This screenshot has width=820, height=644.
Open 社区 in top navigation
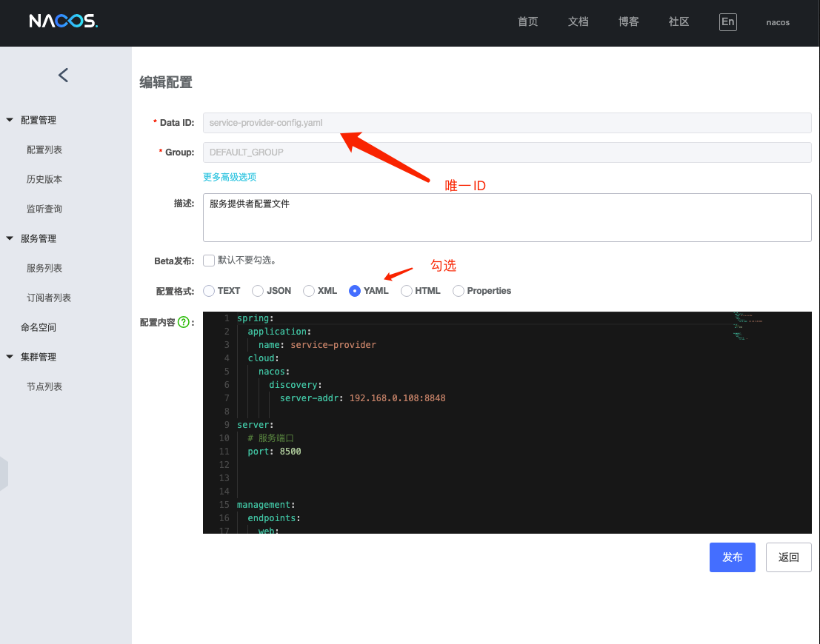(679, 22)
